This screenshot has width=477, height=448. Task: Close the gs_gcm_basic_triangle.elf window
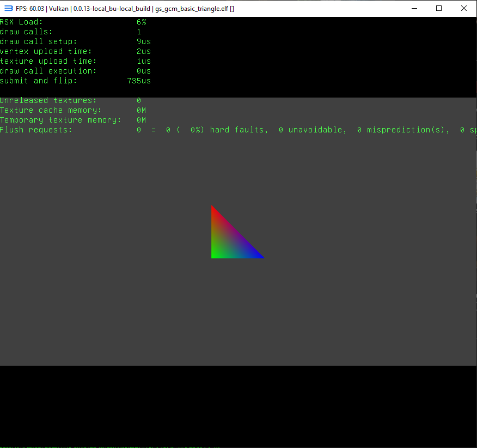coord(463,9)
